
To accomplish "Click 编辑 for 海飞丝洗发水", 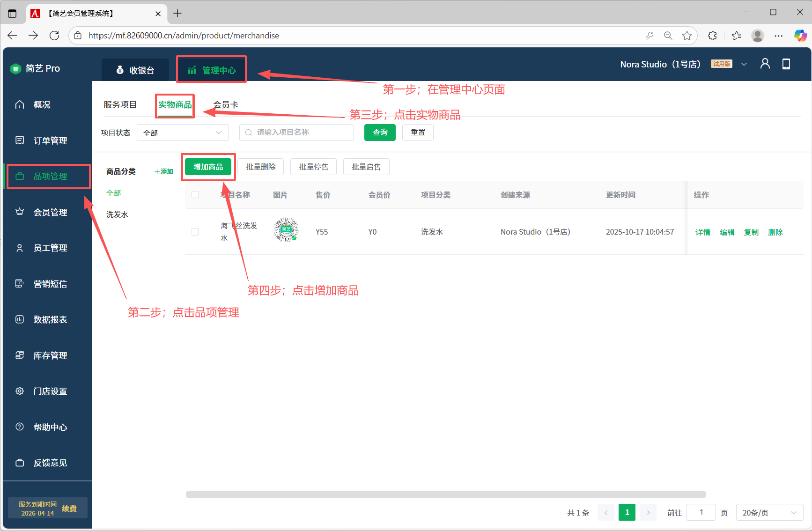I will pyautogui.click(x=727, y=232).
